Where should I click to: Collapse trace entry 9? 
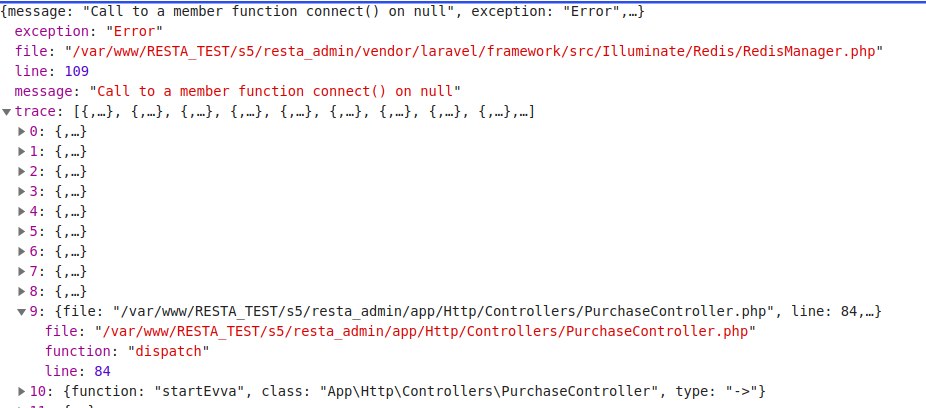(x=23, y=311)
